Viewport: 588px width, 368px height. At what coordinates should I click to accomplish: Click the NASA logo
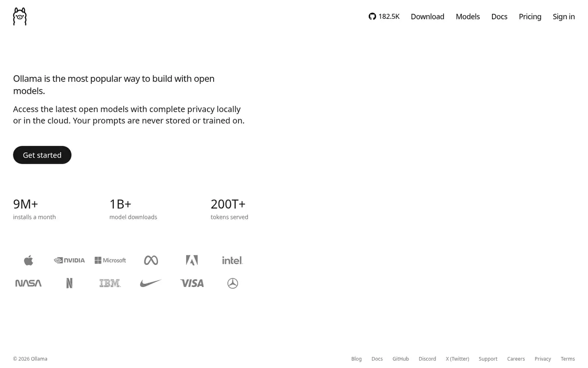28,283
